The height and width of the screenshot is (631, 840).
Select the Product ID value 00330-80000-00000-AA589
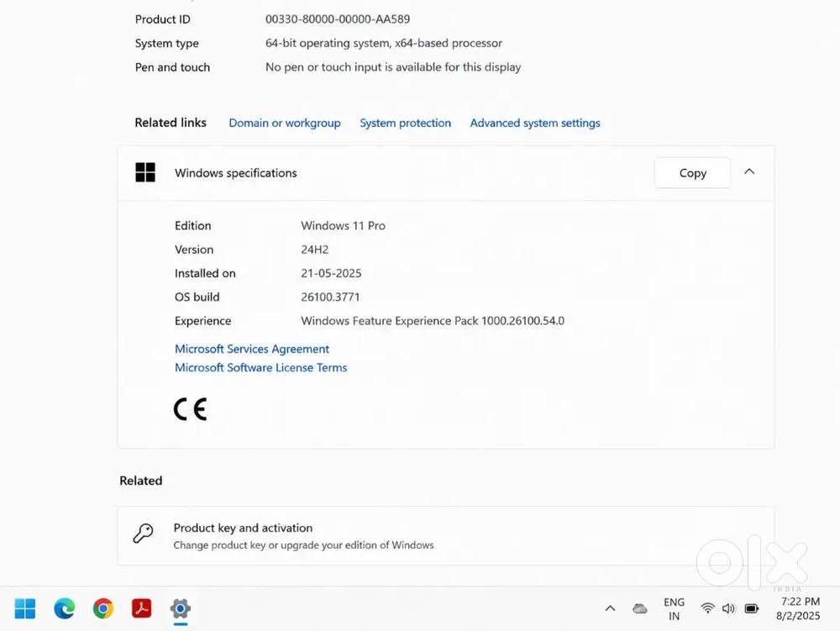coord(338,19)
